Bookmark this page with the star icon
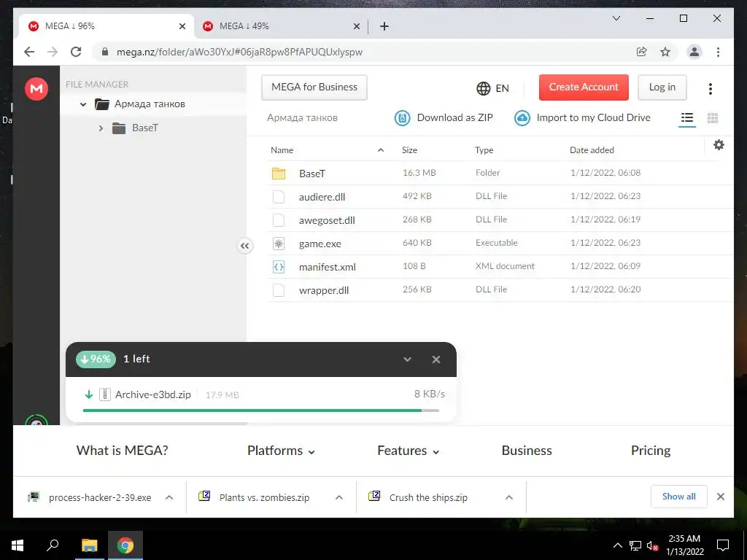Screen dimensions: 747x560 pos(665,52)
